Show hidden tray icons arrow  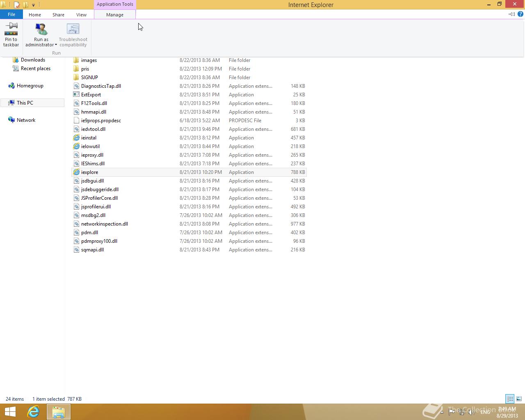tap(442, 412)
